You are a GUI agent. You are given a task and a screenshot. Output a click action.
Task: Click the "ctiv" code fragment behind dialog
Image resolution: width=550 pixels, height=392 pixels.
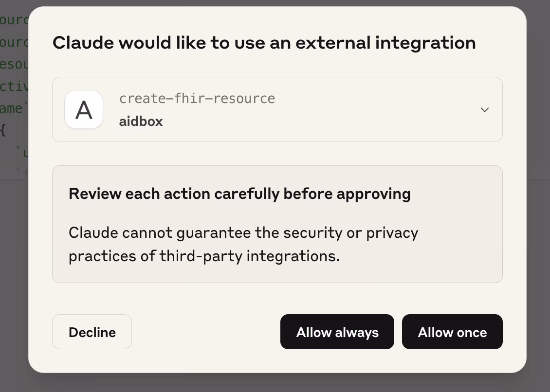(x=14, y=86)
